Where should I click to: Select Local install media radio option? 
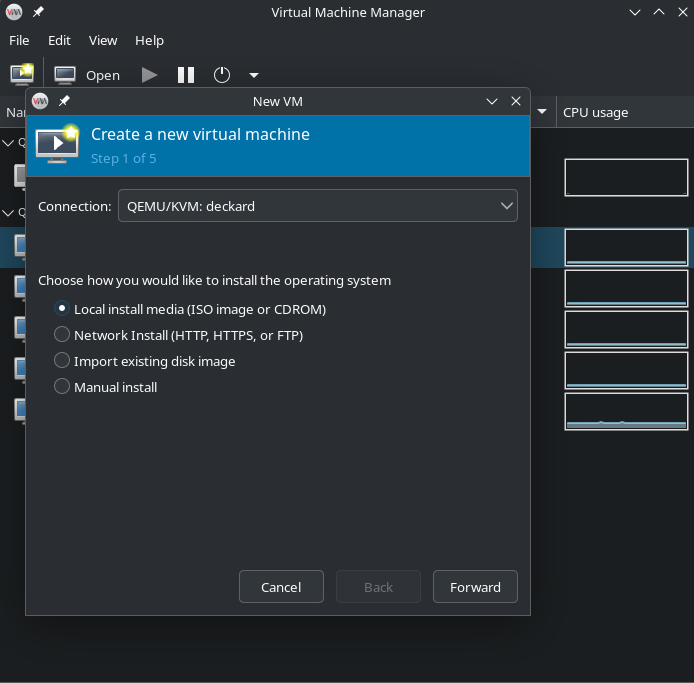pyautogui.click(x=62, y=309)
